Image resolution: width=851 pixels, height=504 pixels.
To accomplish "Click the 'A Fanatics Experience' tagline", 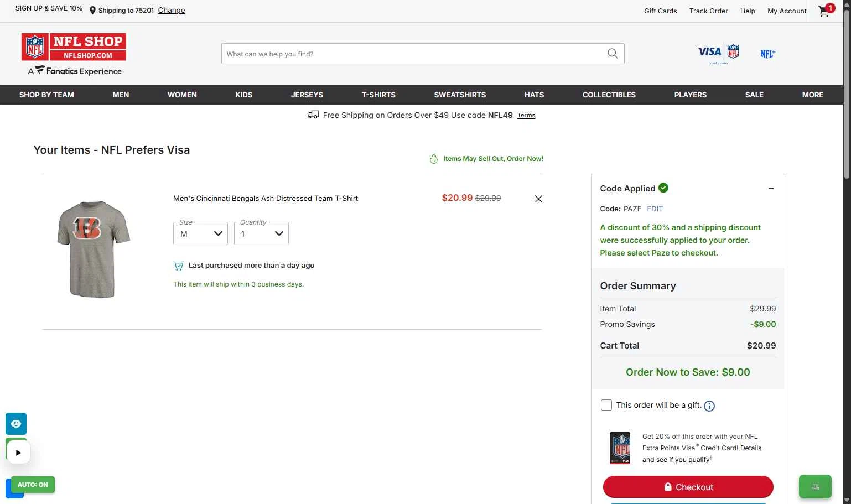I will click(75, 71).
